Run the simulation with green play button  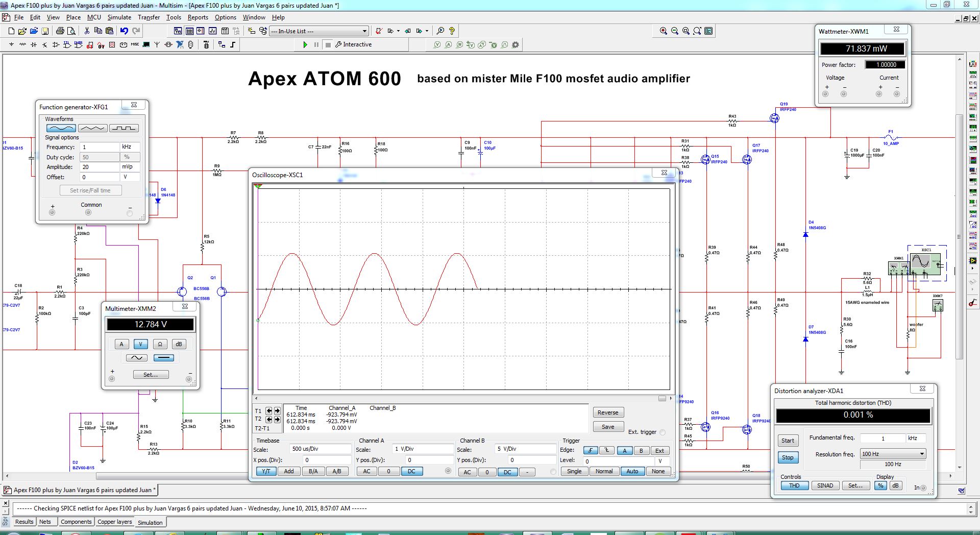(x=305, y=45)
